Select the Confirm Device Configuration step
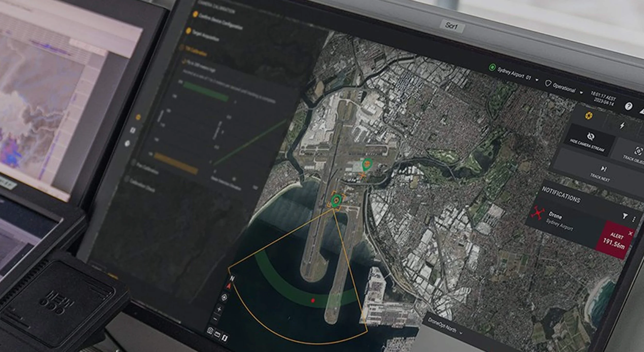644x352 pixels. pyautogui.click(x=220, y=22)
